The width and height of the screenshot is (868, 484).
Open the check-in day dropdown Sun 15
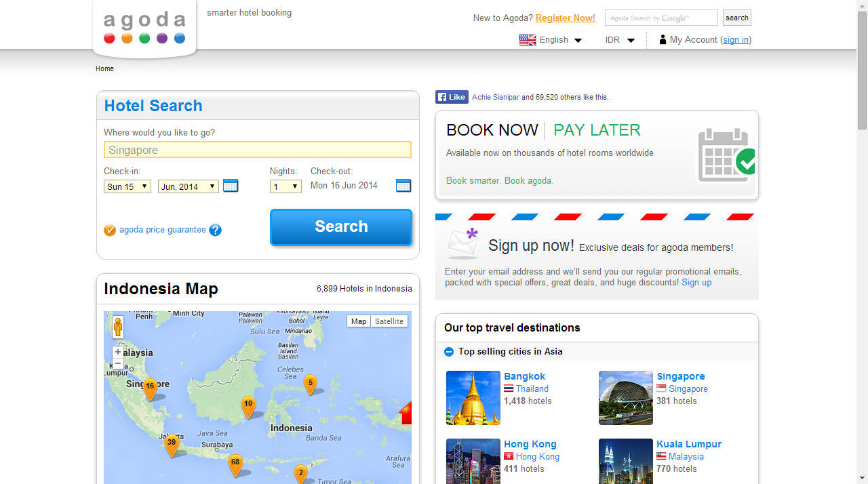click(x=127, y=186)
